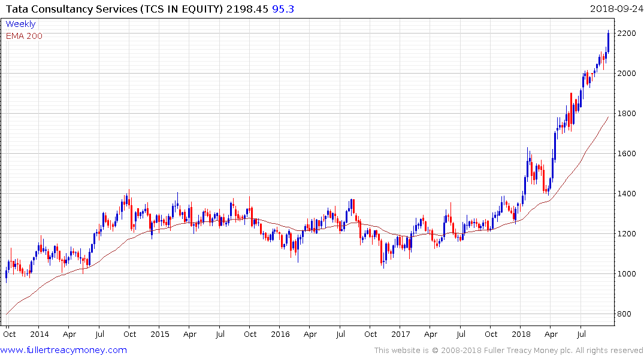The image size is (644, 359).
Task: Select the 2017 year marker on time axis
Action: (x=400, y=334)
